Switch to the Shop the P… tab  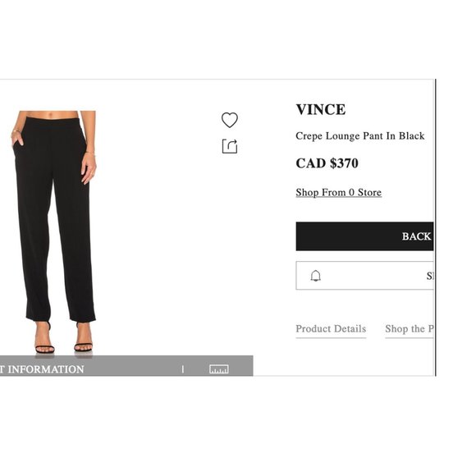[410, 329]
